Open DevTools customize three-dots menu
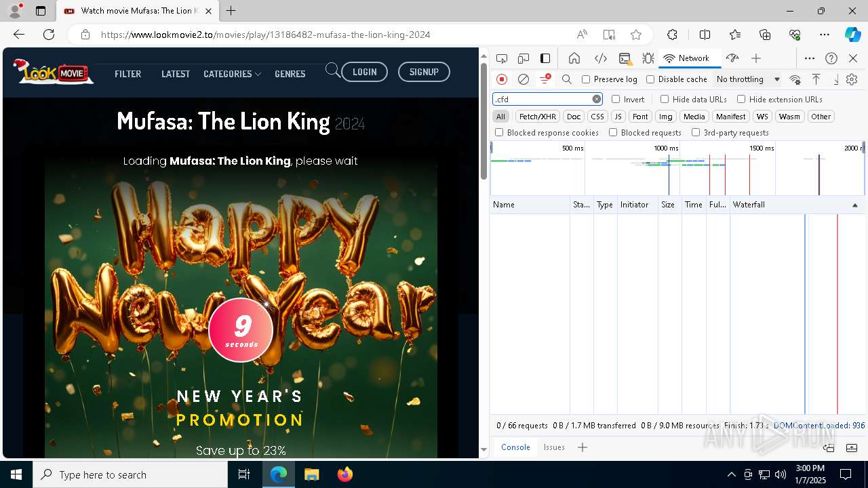This screenshot has width=868, height=488. point(810,58)
